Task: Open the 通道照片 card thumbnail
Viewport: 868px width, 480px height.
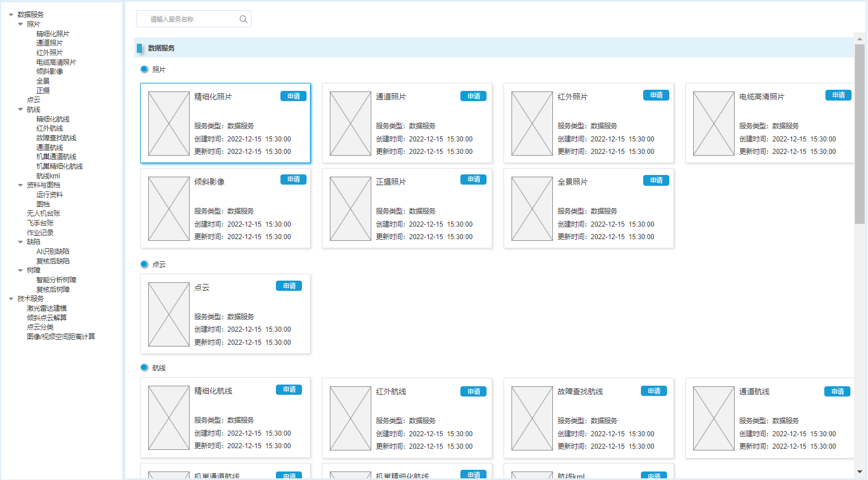Action: coord(350,124)
